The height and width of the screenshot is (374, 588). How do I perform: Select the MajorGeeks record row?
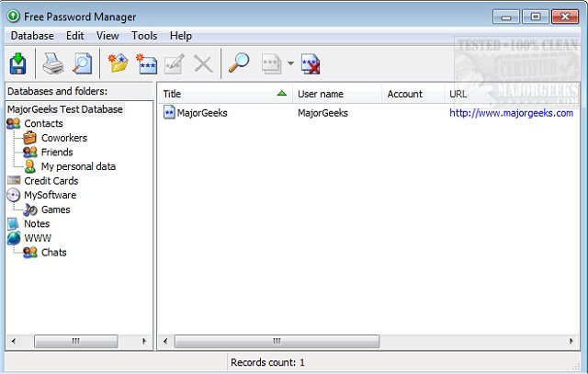[368, 113]
